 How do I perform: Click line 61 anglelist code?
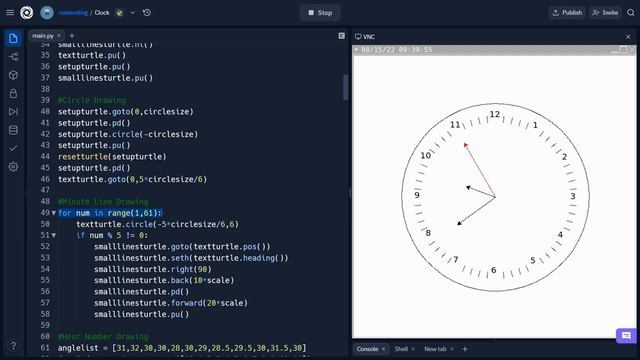[182, 348]
